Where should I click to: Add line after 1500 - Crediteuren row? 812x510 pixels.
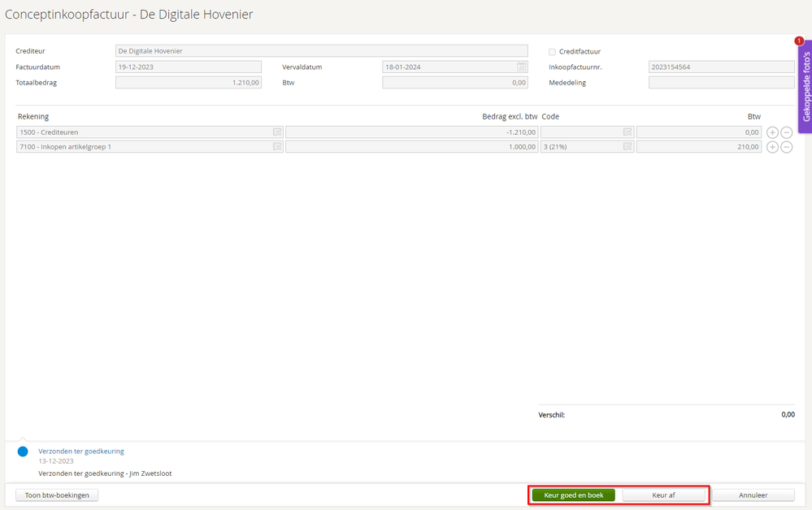click(772, 133)
